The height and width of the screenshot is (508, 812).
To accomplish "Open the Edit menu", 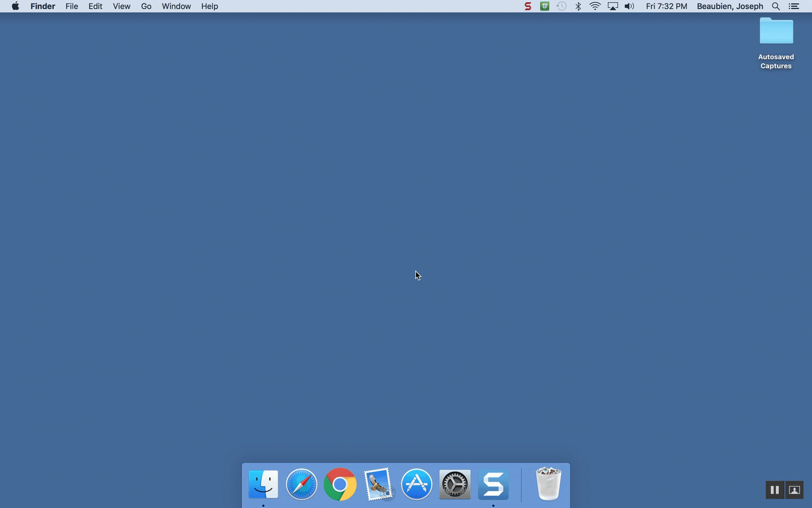I will (x=95, y=6).
